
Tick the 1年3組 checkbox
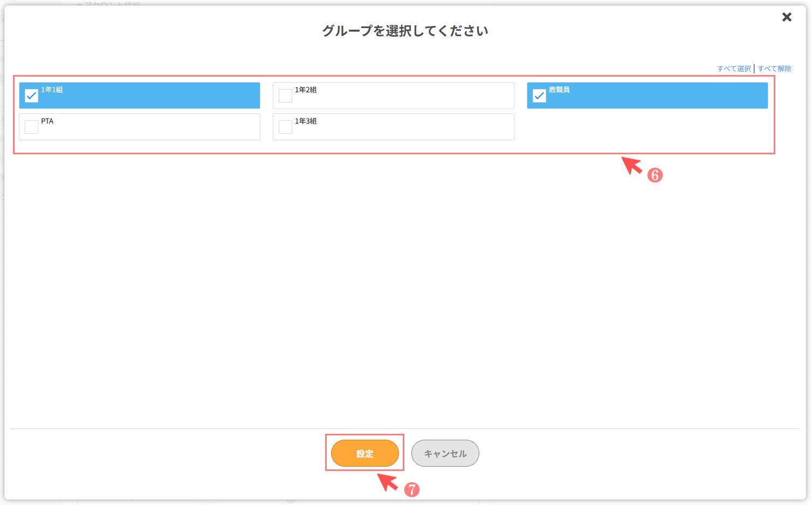pyautogui.click(x=285, y=127)
